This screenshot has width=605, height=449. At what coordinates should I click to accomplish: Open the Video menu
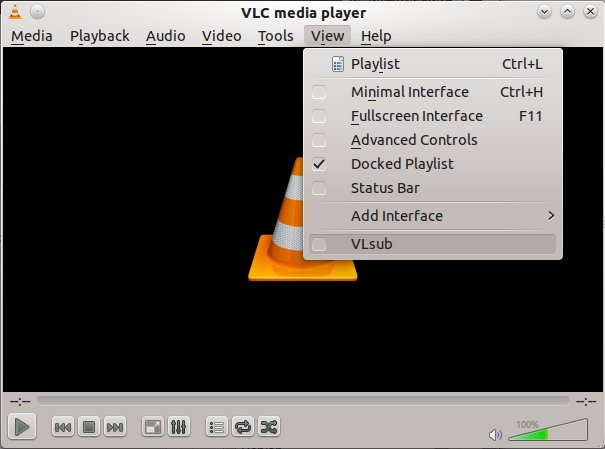point(222,36)
